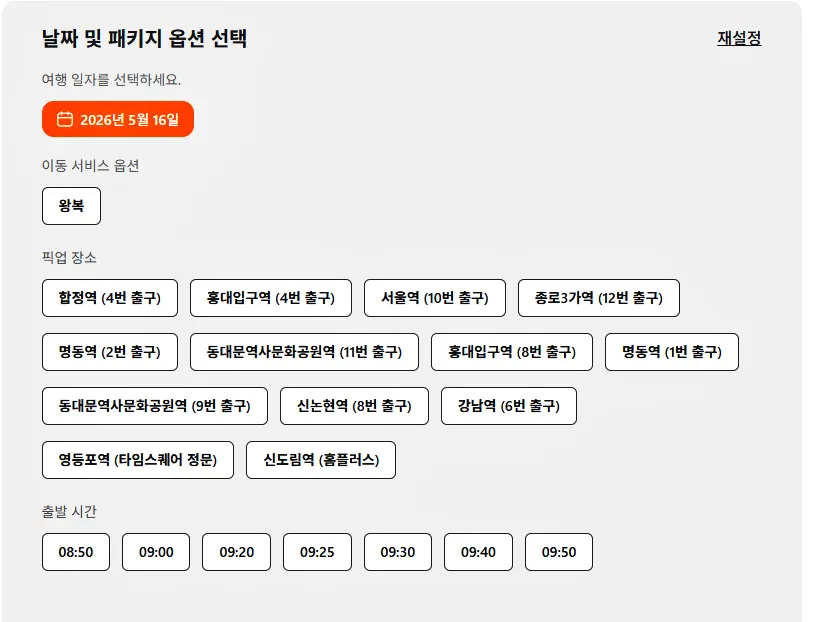Choose pickup 신논현역 (8번 출구)
This screenshot has width=830, height=622.
coord(354,406)
